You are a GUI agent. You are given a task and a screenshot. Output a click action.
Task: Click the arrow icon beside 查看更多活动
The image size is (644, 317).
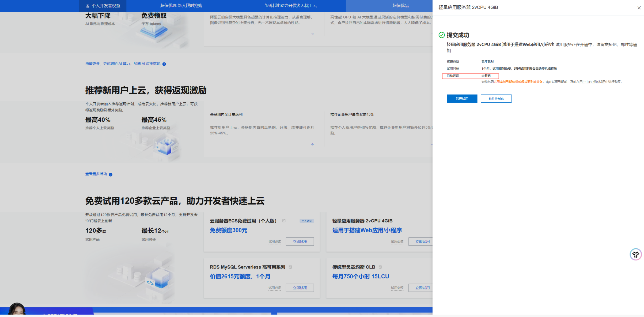(x=111, y=174)
